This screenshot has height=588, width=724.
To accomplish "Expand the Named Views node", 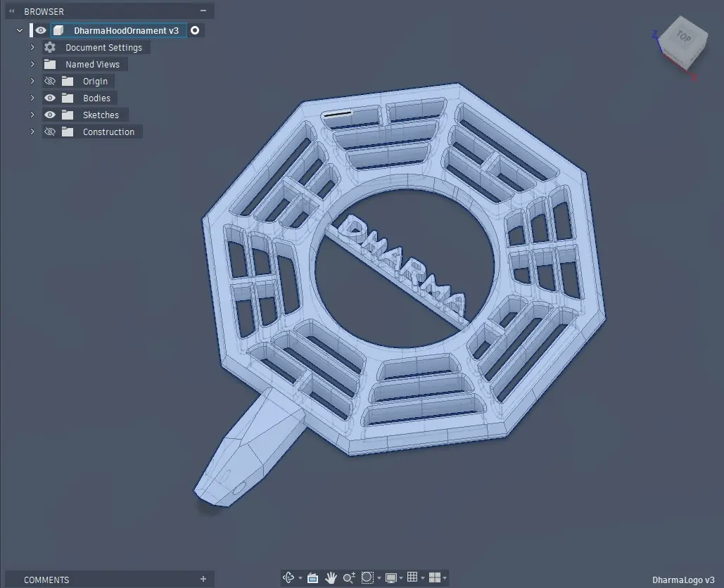I will pyautogui.click(x=32, y=64).
